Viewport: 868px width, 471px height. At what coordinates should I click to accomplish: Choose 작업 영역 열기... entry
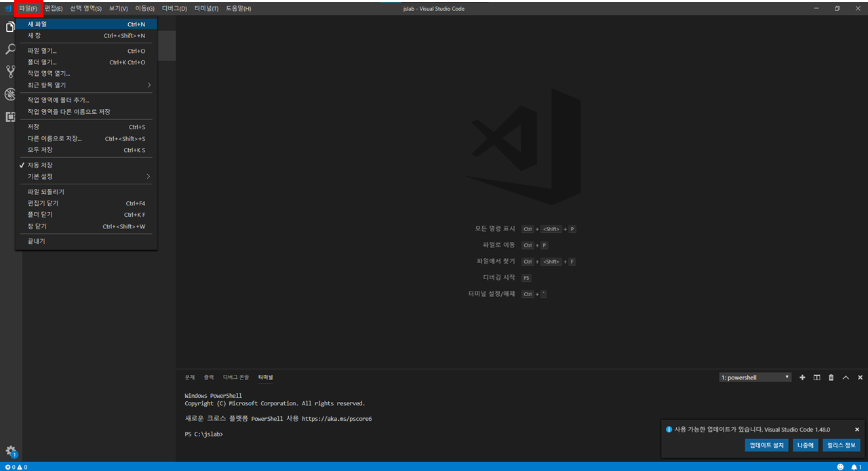pos(86,73)
